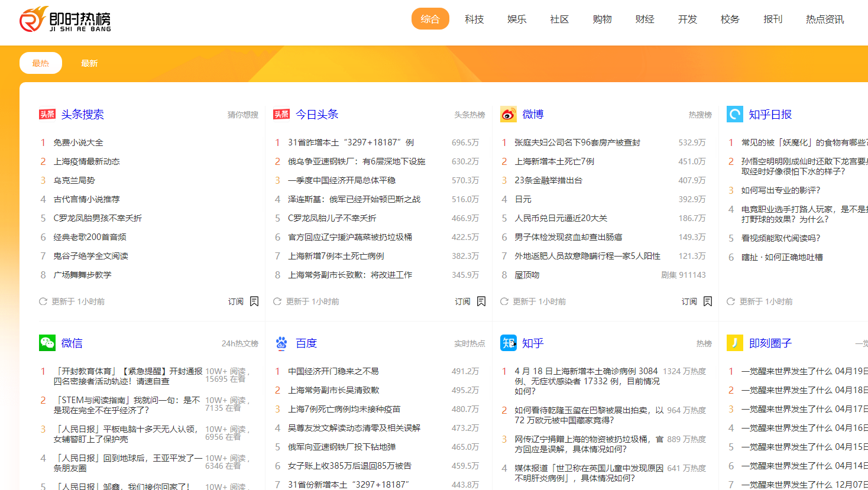Image resolution: width=868 pixels, height=490 pixels.
Task: Refresh the 微博 list via refresh icon
Action: 504,301
